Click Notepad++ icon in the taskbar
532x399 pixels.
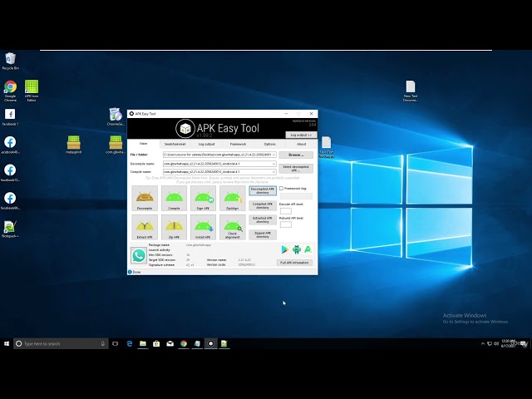[224, 343]
